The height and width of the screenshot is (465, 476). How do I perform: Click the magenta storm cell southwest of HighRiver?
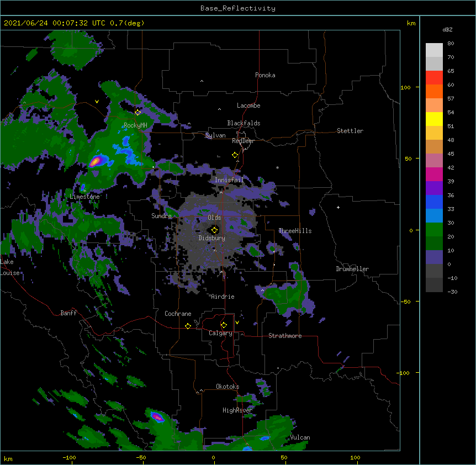pyautogui.click(x=157, y=417)
